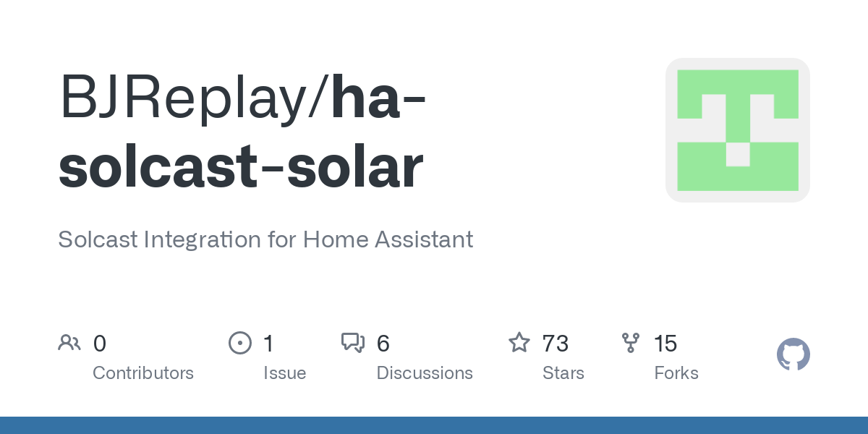
Task: Click the Discussions label
Action: click(x=425, y=373)
